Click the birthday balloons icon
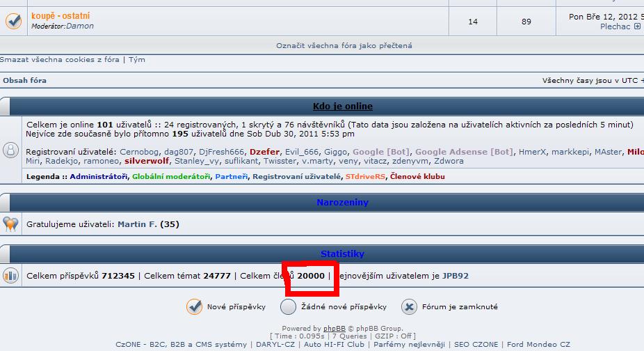The width and height of the screenshot is (644, 351). tap(11, 224)
